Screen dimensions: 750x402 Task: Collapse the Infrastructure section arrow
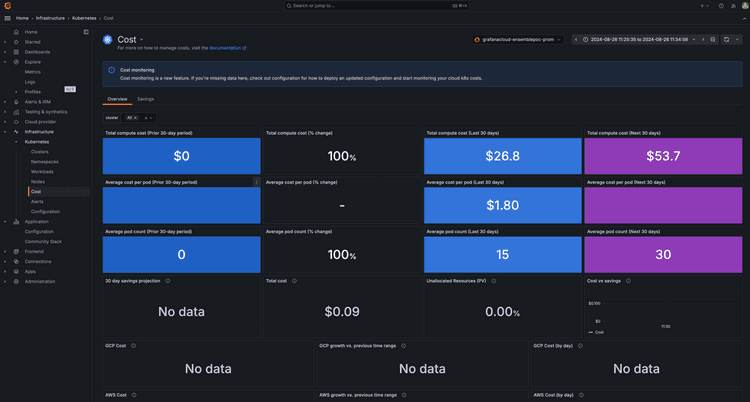pyautogui.click(x=5, y=132)
